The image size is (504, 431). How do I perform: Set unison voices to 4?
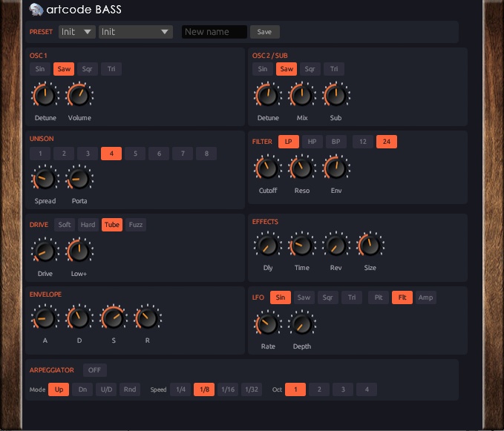pyautogui.click(x=111, y=154)
